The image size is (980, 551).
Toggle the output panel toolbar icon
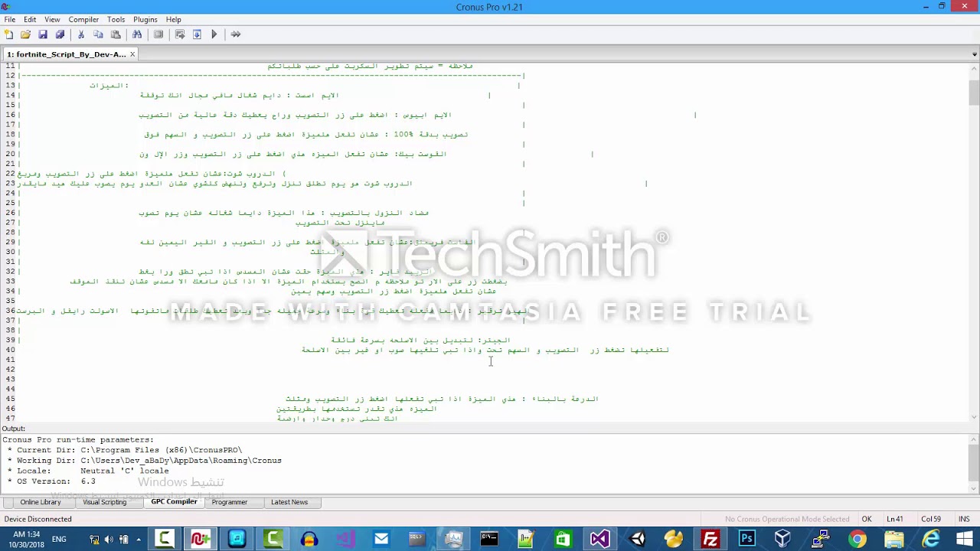[158, 34]
